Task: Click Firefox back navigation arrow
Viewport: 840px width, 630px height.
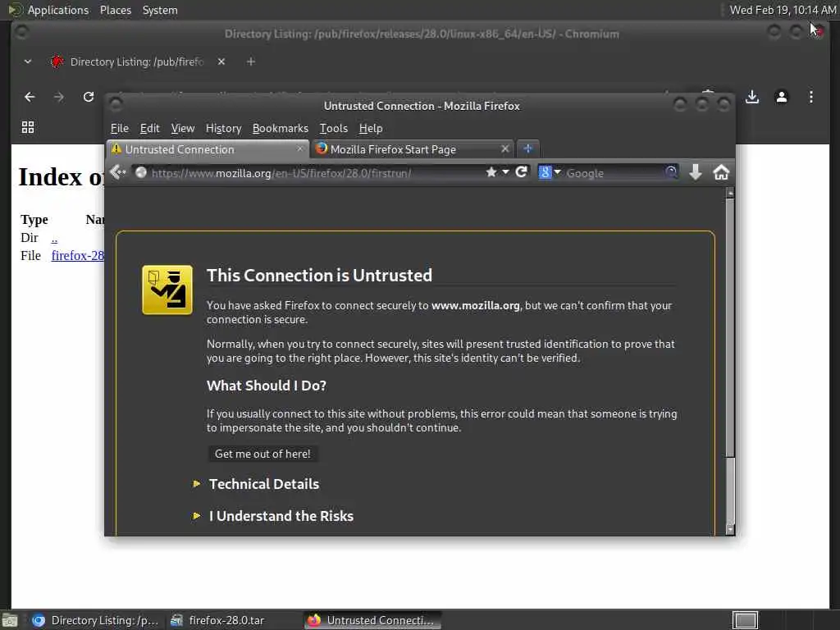Action: point(117,172)
